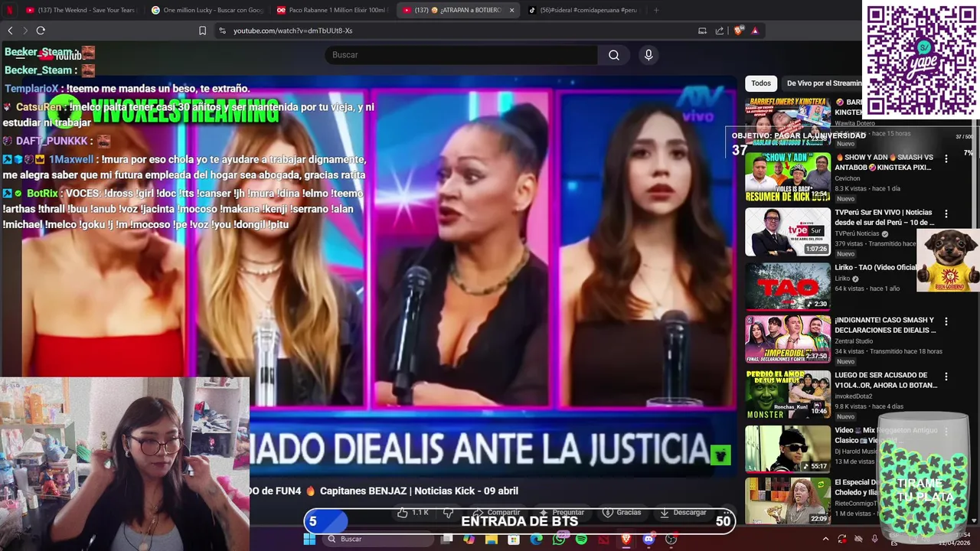Open more options for TVPerú Sur video
The height and width of the screenshot is (551, 980).
946,214
